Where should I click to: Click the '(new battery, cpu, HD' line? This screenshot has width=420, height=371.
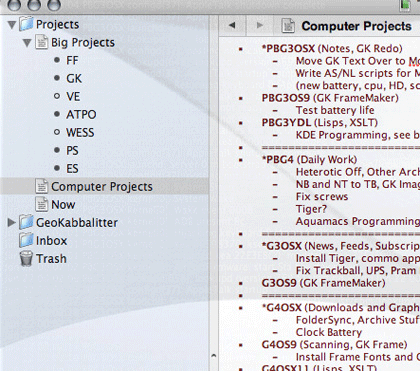(358, 86)
